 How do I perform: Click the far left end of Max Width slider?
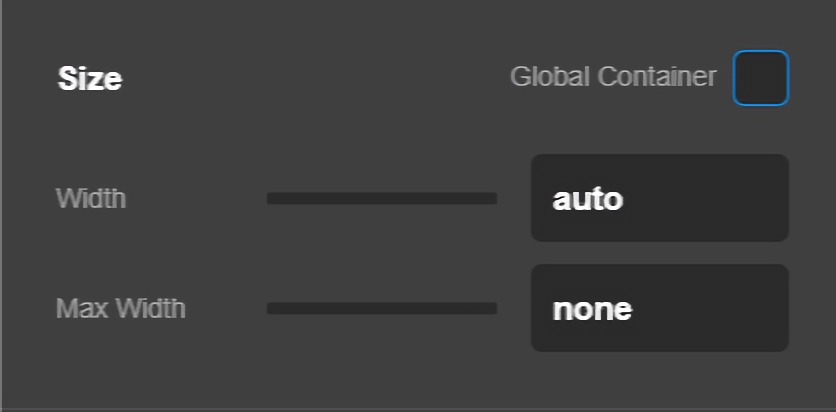270,308
